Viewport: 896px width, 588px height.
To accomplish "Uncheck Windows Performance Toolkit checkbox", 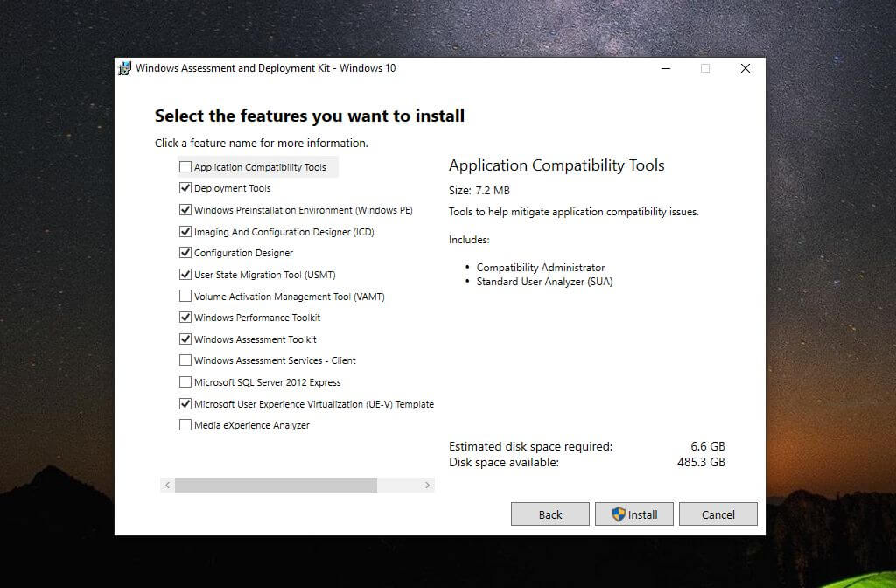I will pos(185,317).
